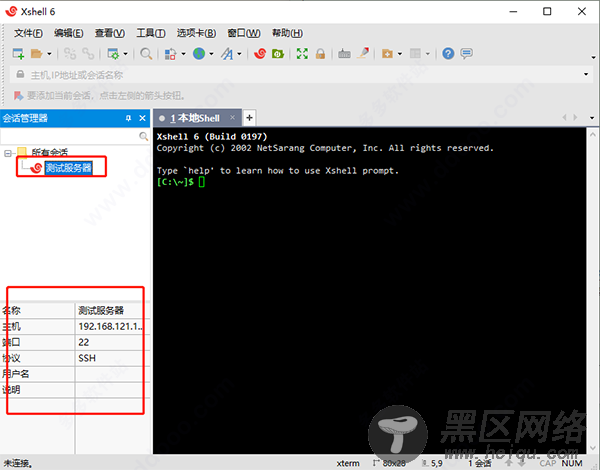Click the red flag add-session arrow icon
Image resolution: width=600 pixels, height=470 pixels.
point(18,95)
